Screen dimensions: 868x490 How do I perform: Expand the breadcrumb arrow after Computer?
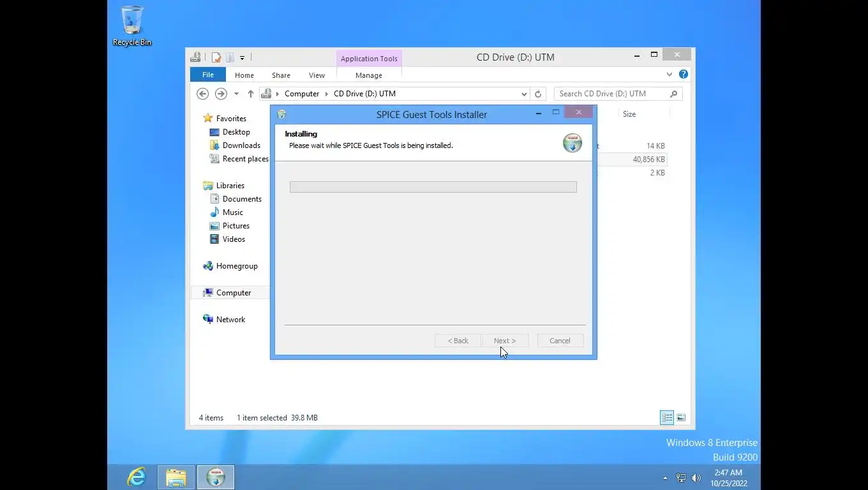click(327, 94)
